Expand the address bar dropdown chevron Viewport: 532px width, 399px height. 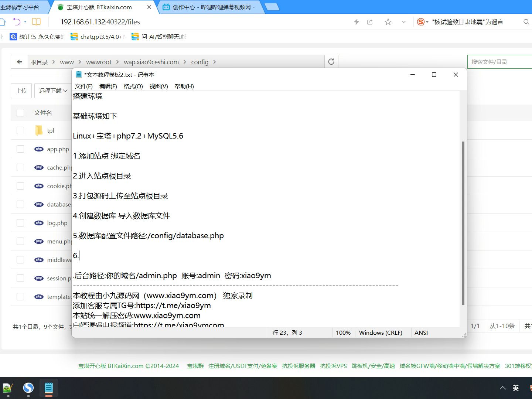404,22
